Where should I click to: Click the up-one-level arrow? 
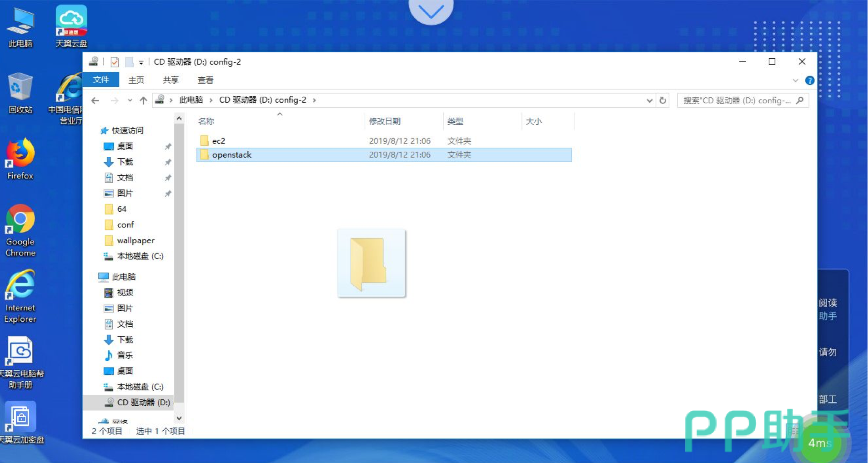[143, 100]
